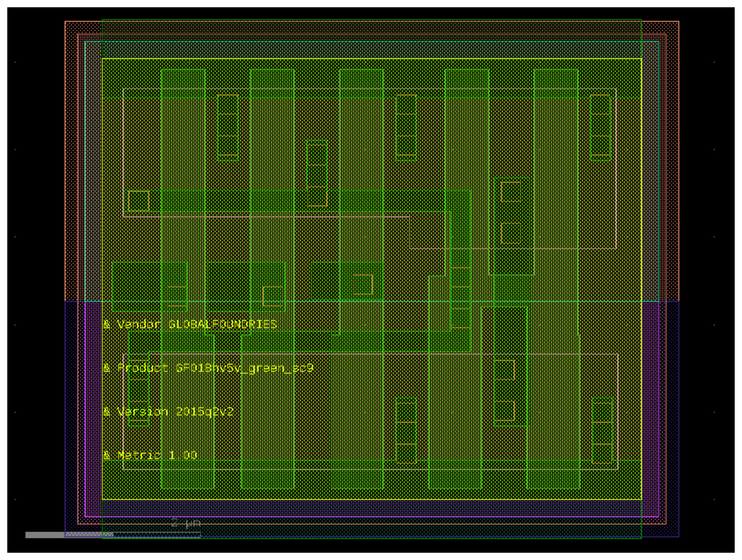Select the '& Version 2015q2v2' text label
The height and width of the screenshot is (560, 742).
(168, 412)
